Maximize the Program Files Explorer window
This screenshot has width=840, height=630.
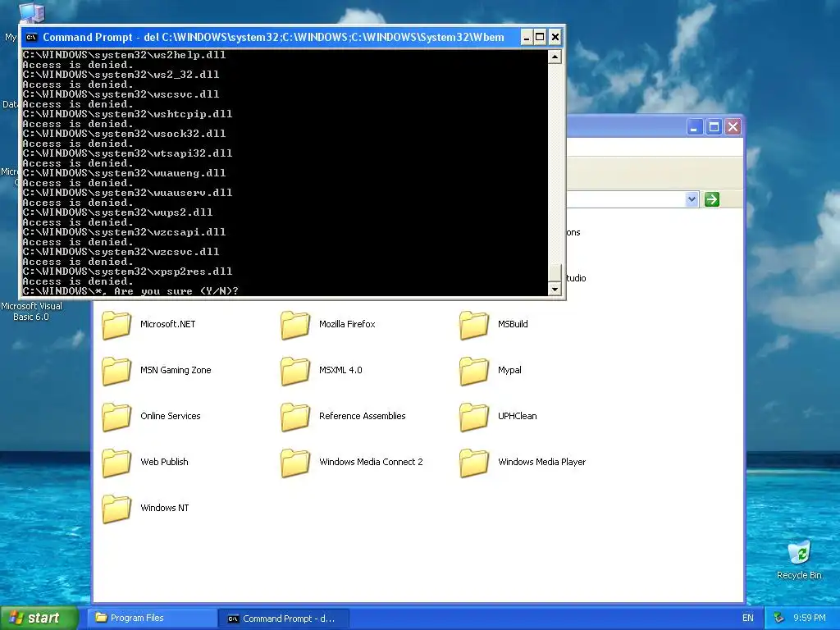click(714, 127)
